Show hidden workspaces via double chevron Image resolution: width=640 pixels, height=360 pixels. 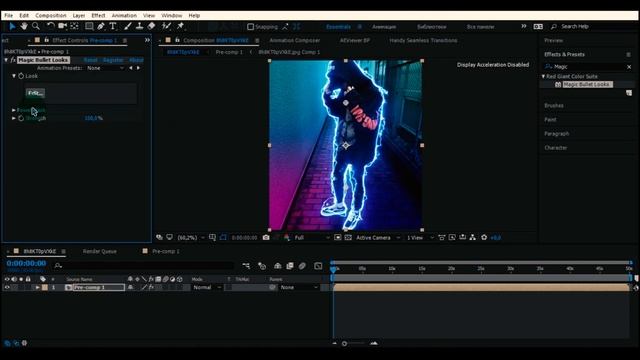(524, 26)
